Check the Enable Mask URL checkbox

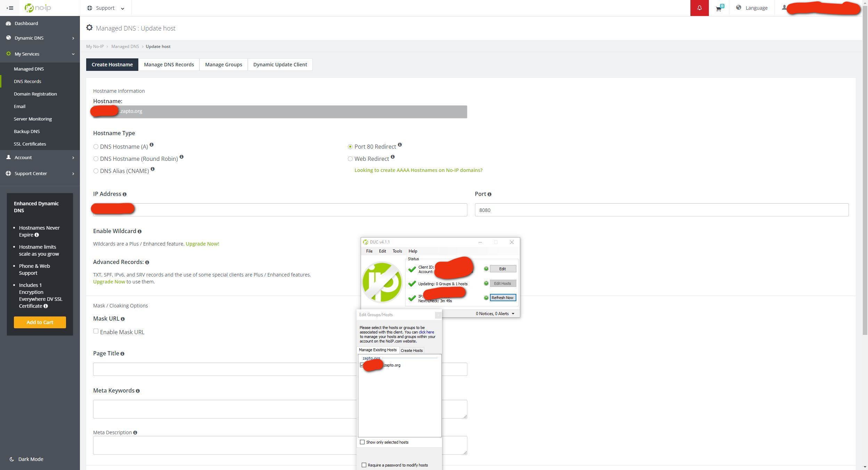96,331
